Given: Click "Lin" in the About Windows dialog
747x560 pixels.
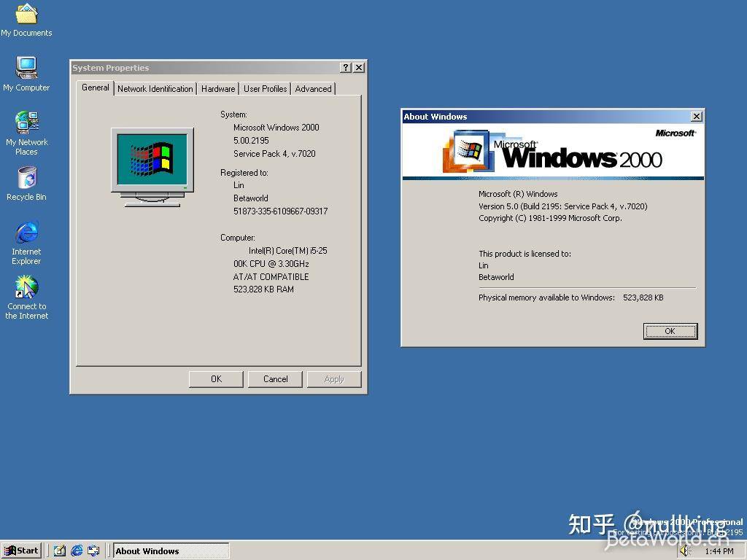Looking at the screenshot, I should tap(483, 265).
